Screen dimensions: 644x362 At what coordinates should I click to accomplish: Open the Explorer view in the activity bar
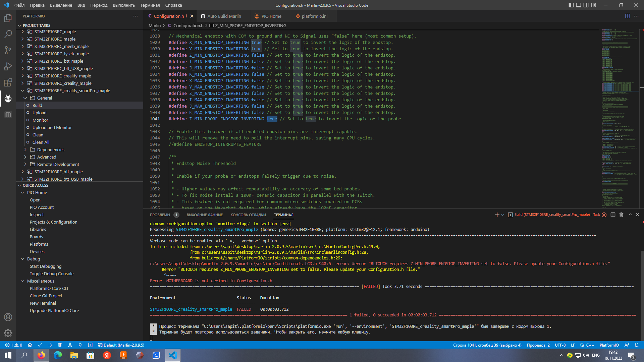click(8, 18)
